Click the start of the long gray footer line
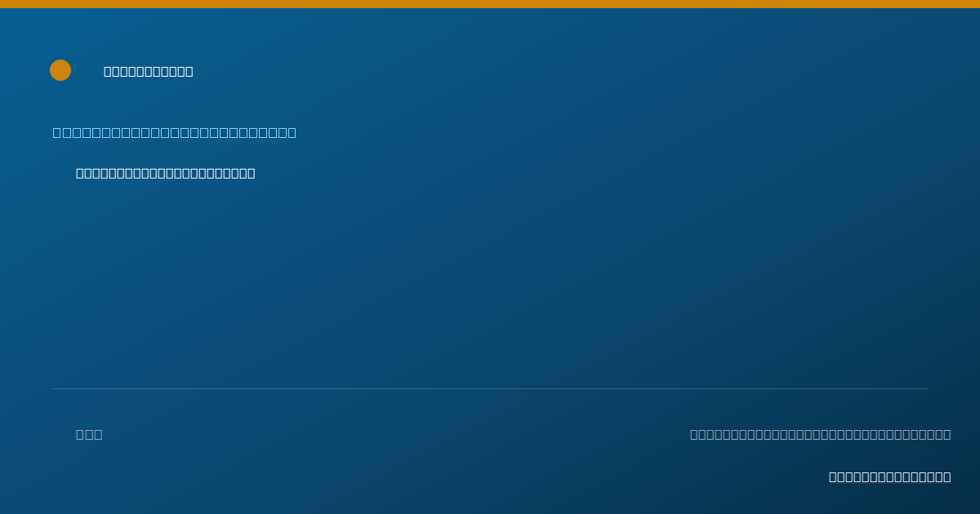 tap(694, 434)
